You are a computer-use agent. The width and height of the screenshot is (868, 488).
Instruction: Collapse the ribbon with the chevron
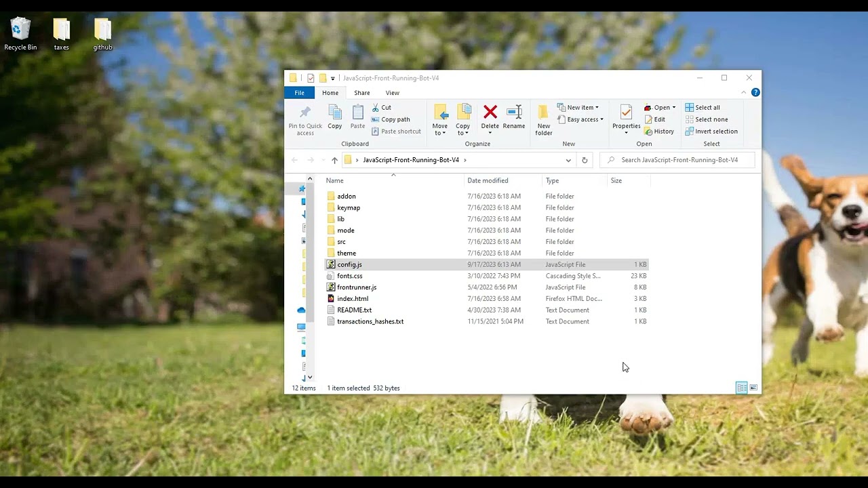click(x=744, y=92)
